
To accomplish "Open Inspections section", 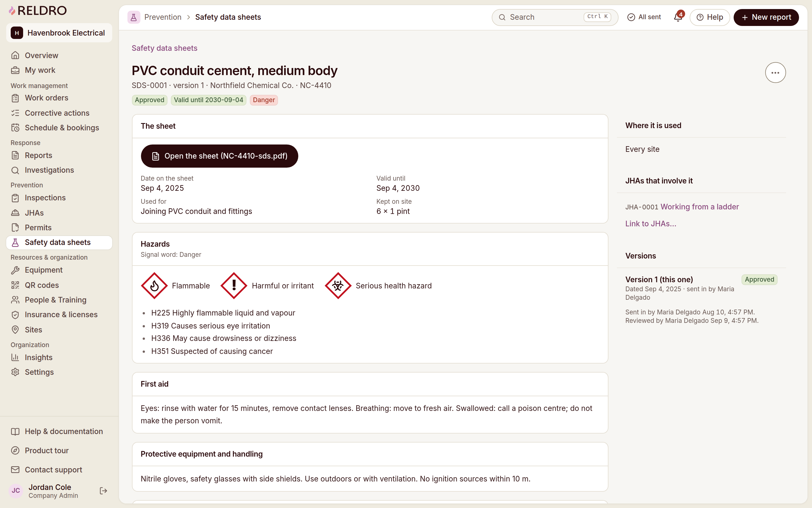I will pos(59,198).
